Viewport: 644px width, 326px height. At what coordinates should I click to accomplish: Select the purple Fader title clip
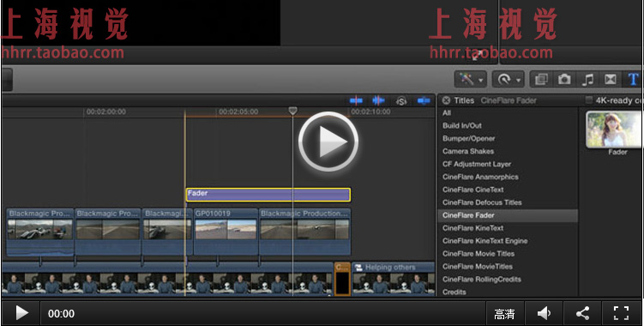click(x=268, y=195)
